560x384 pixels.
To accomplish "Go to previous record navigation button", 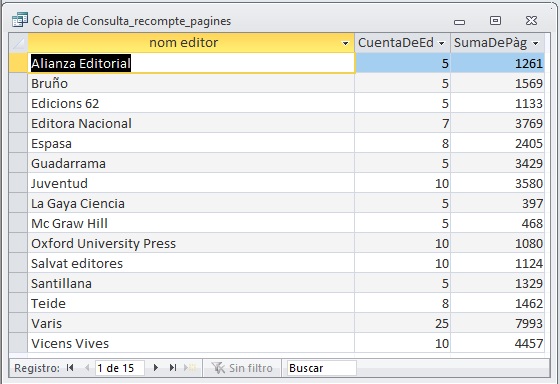I will coord(87,368).
